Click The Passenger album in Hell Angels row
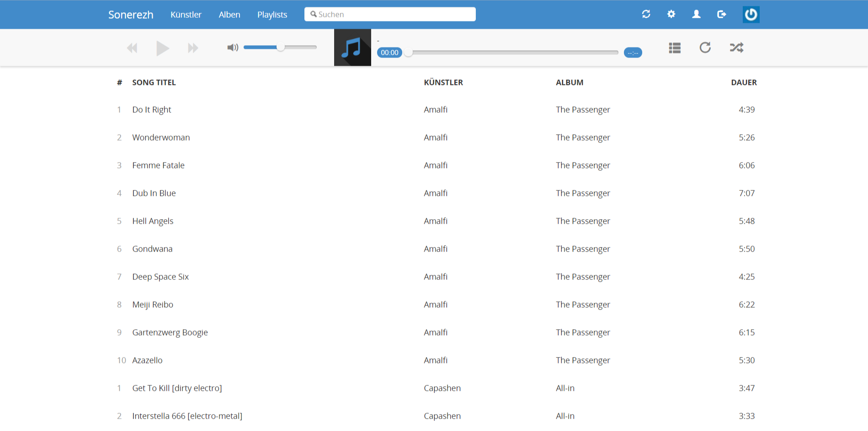The width and height of the screenshot is (868, 431). 583,221
